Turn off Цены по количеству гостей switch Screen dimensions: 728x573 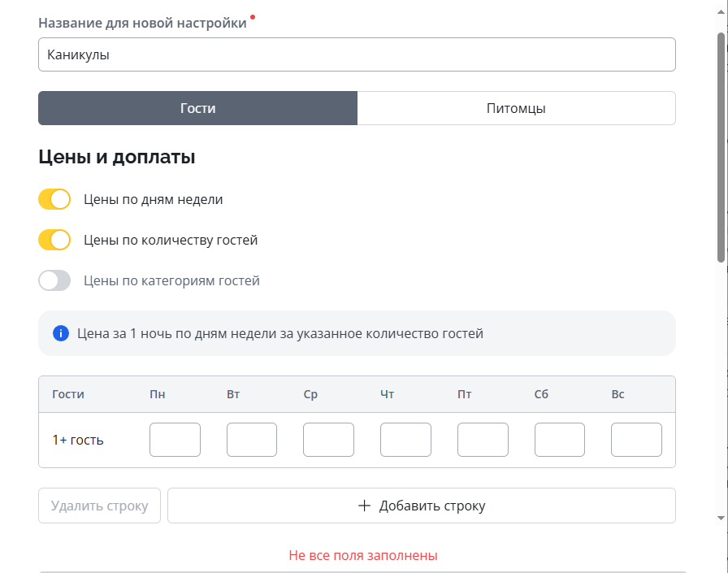pyautogui.click(x=54, y=240)
